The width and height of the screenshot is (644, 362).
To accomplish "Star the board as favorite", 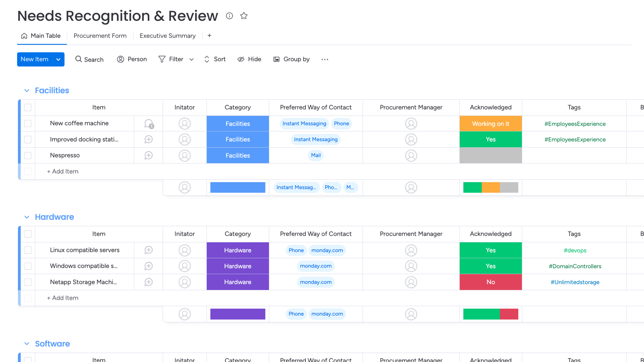I will (244, 16).
